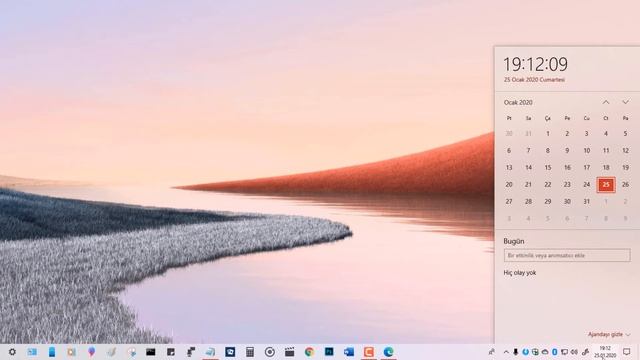This screenshot has height=360, width=640.
Task: Select date 18 in the calendar
Action: click(x=606, y=167)
